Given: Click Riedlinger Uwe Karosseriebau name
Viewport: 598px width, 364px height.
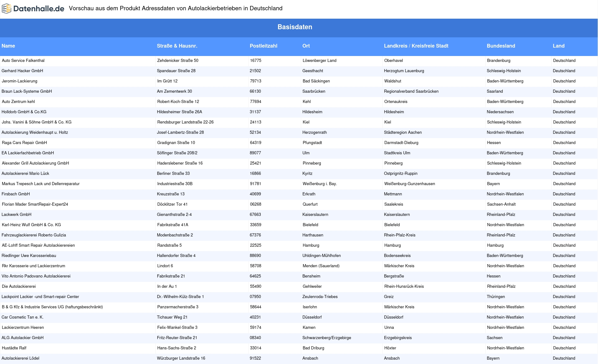Looking at the screenshot, I should pos(29,256).
